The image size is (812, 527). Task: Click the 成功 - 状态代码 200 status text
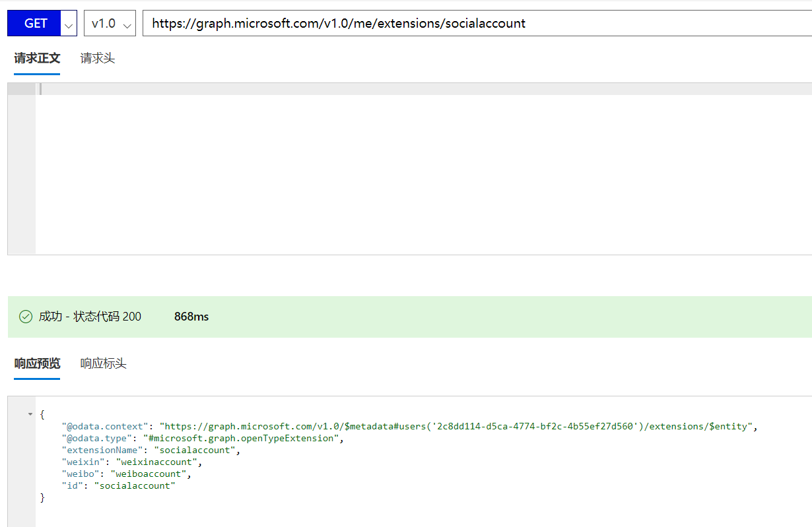click(x=90, y=317)
